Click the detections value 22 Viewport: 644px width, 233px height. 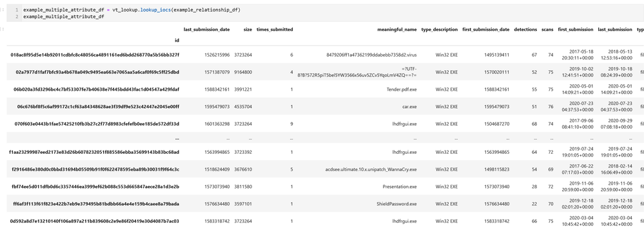coord(534,203)
